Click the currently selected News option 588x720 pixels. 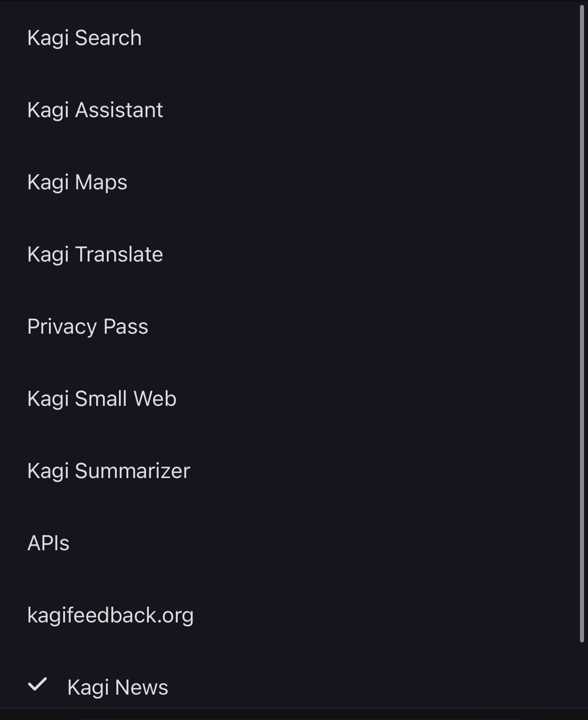118,687
